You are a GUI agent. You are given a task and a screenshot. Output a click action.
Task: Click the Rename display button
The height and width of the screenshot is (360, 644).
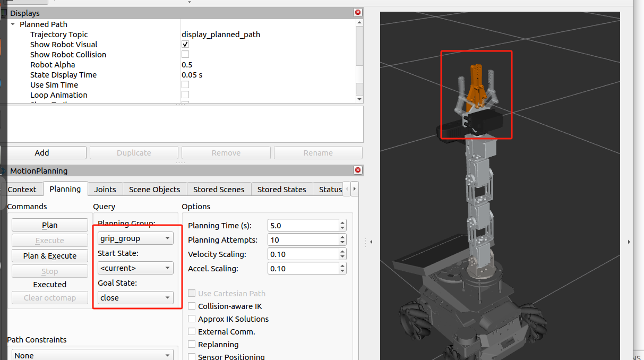click(318, 153)
